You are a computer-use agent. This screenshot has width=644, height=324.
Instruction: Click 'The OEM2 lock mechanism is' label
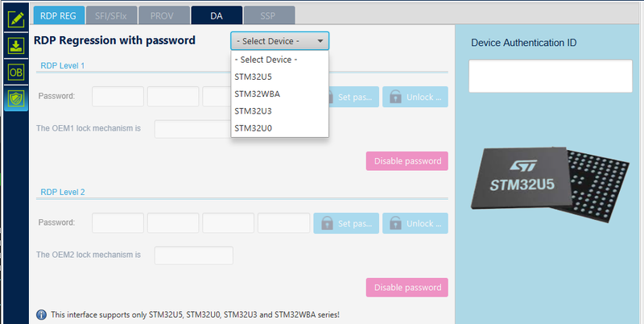pyautogui.click(x=89, y=255)
